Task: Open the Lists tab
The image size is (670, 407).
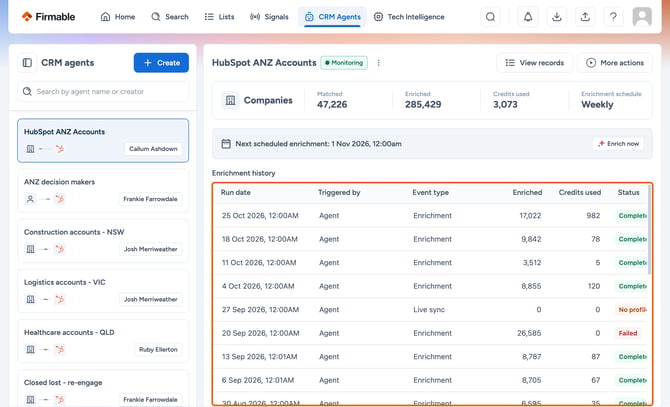Action: [x=220, y=17]
